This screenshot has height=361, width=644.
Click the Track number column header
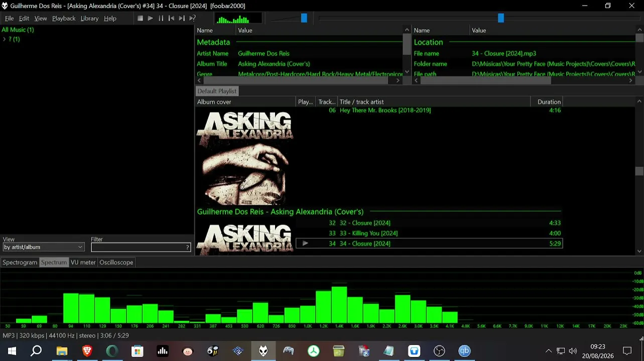coord(327,102)
